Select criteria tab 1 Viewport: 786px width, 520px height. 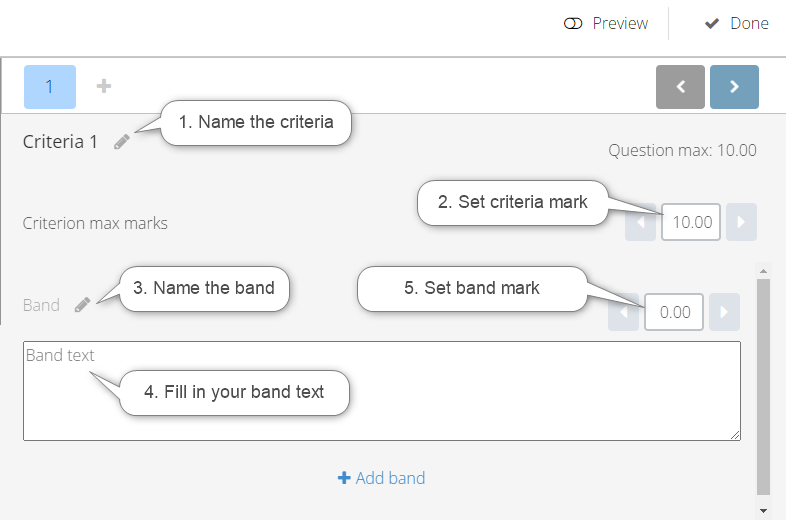coord(50,87)
